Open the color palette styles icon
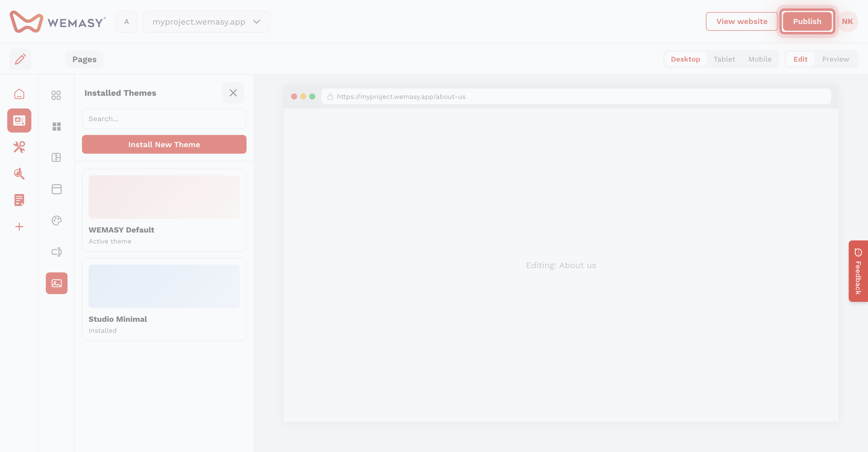Viewport: 868px width, 452px height. pos(56,220)
